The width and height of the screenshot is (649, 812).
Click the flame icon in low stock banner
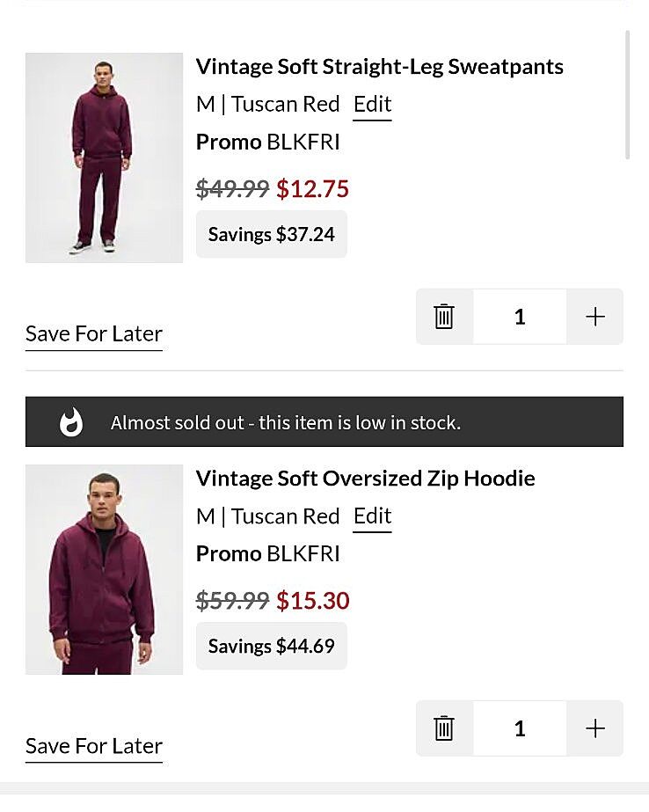coord(71,423)
